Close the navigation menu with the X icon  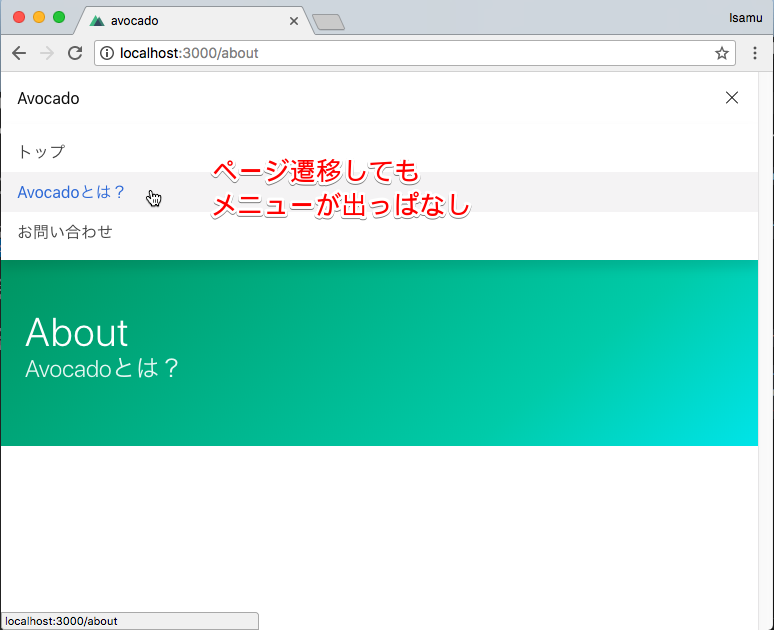(732, 98)
